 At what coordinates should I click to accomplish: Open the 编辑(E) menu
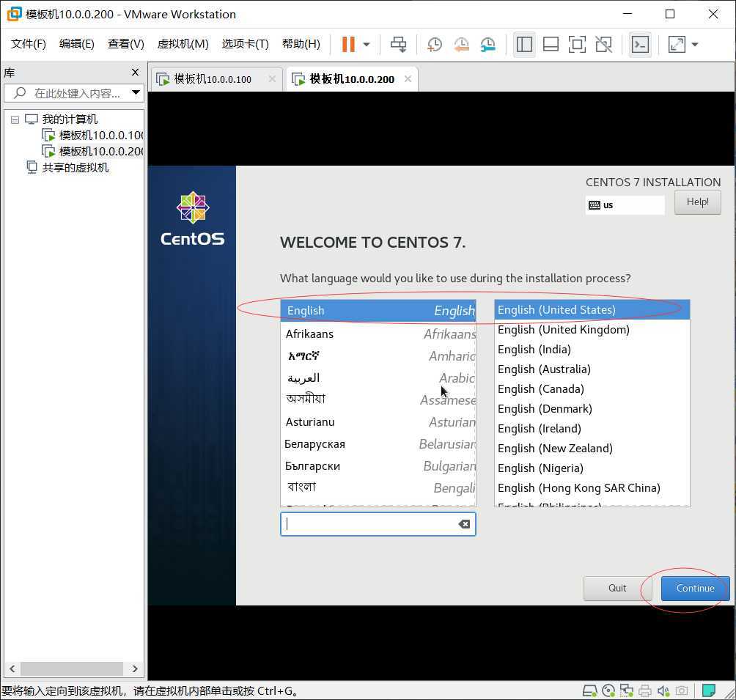pyautogui.click(x=77, y=44)
